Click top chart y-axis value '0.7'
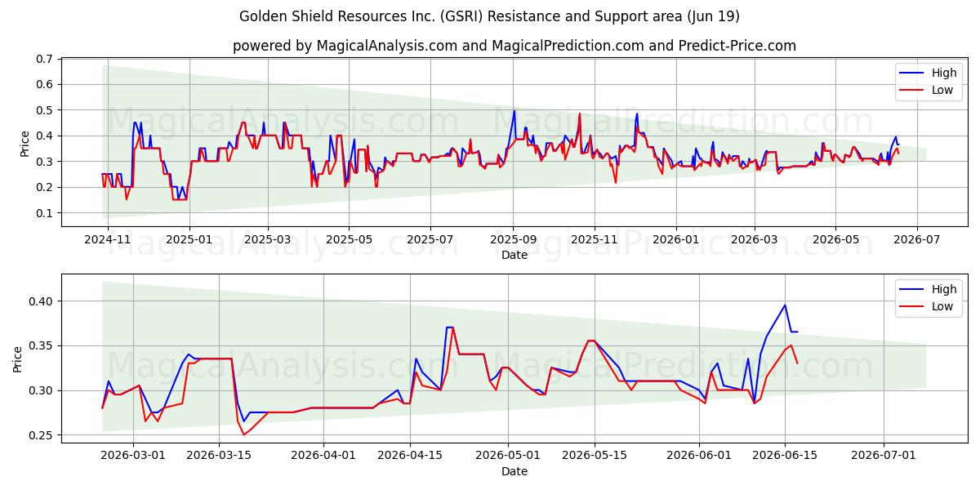Screen dimensions: 980x490 pyautogui.click(x=44, y=59)
